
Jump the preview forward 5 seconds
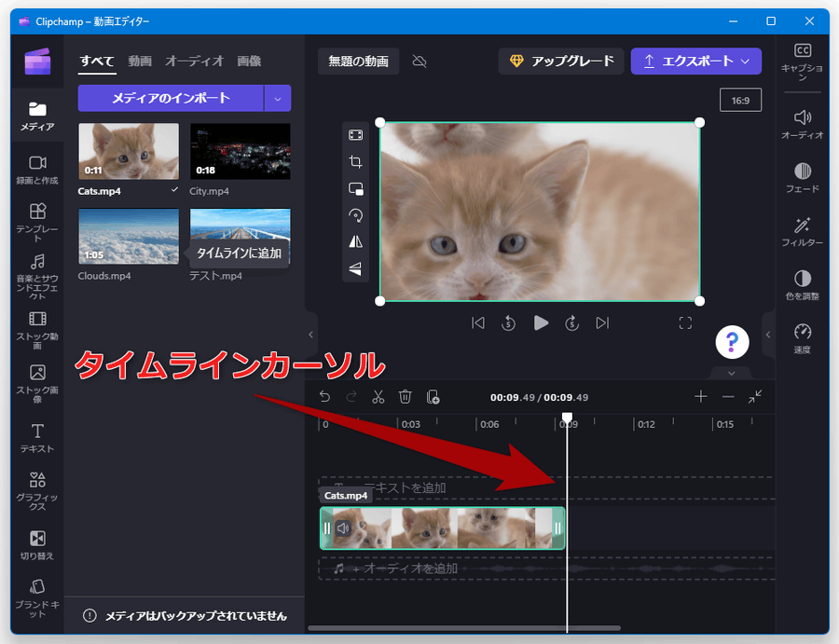[x=572, y=323]
